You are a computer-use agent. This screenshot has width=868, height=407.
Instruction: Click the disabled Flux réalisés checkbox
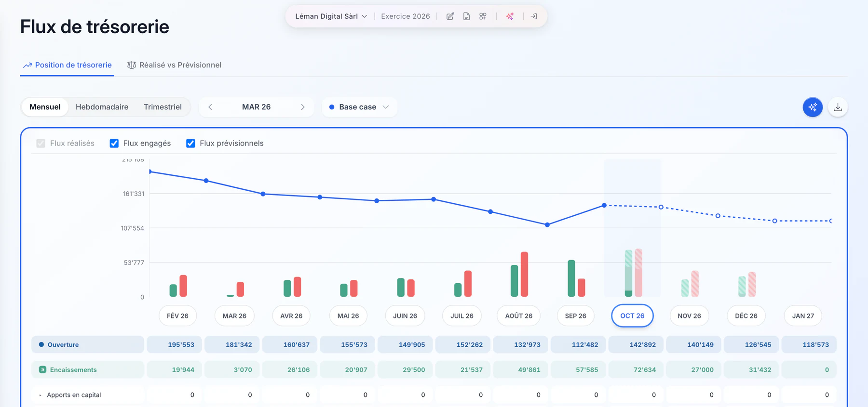coord(41,144)
